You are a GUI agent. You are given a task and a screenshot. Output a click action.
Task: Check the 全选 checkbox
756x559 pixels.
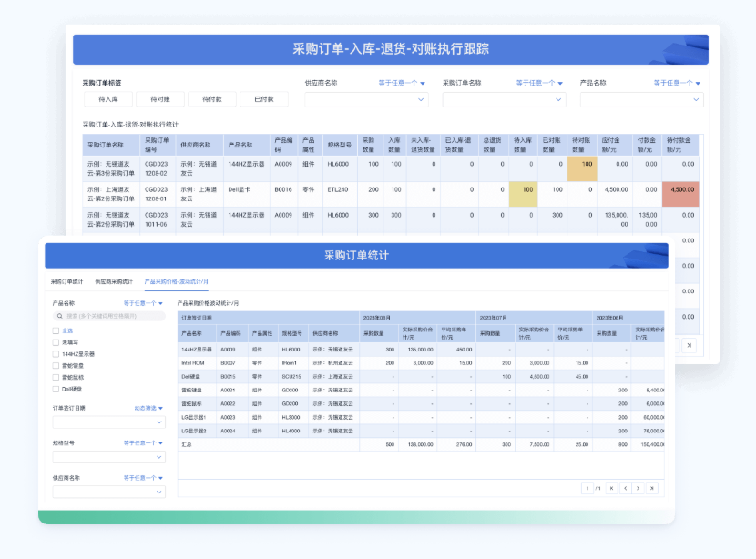click(x=56, y=330)
